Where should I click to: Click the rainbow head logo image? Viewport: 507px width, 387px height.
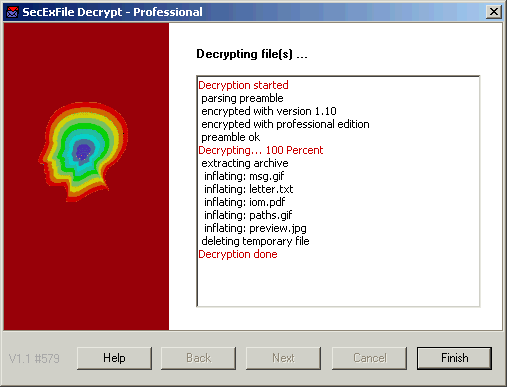(x=83, y=152)
